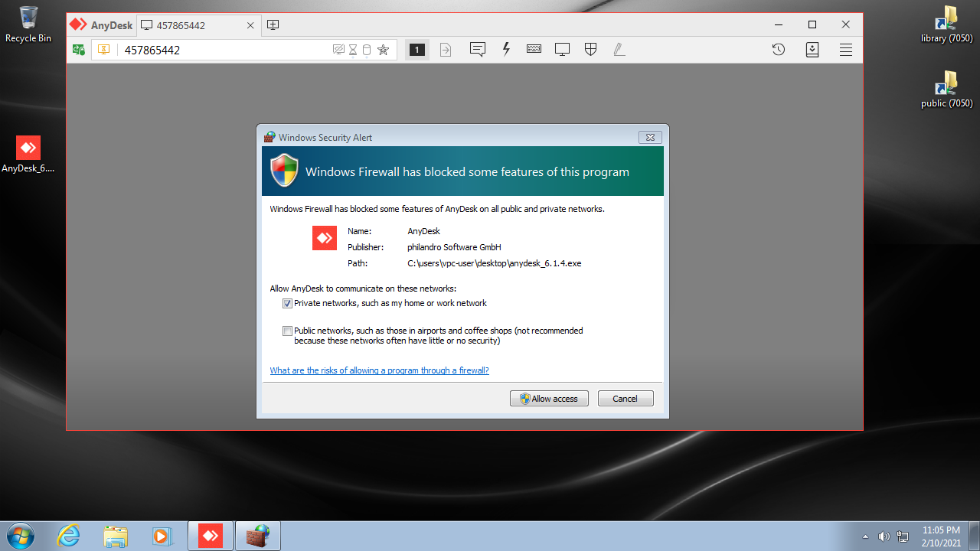Open the permissions shield icon
Viewport: 980px width, 551px height.
[590, 50]
